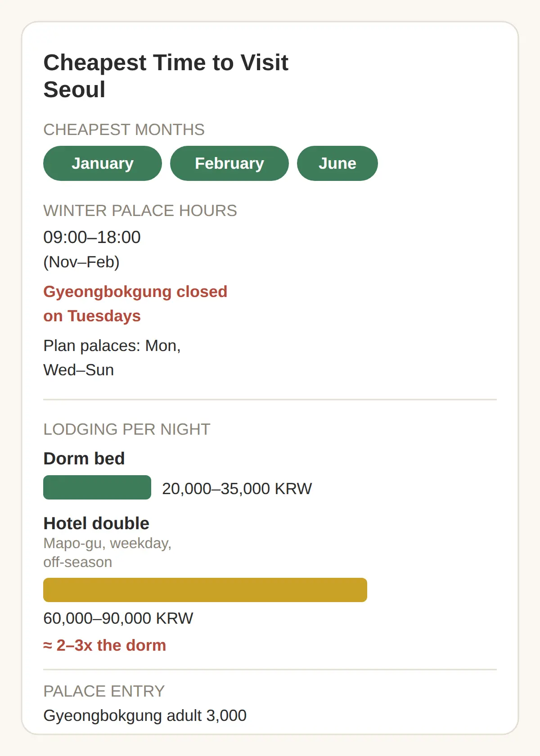Click the (Nov–Feb) season note
Image resolution: width=540 pixels, height=756 pixels.
click(81, 262)
